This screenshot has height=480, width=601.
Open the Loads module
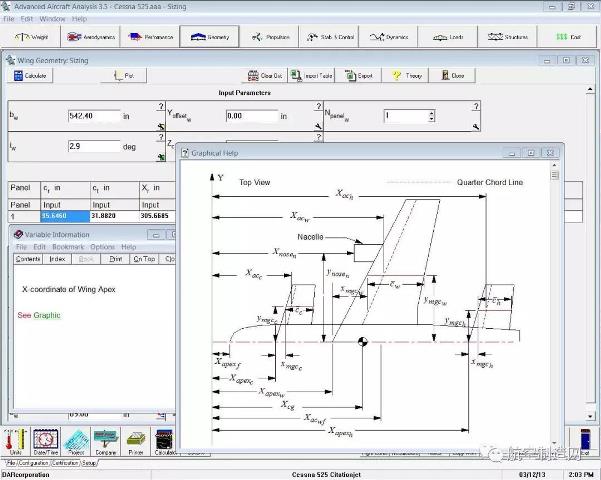tap(448, 37)
